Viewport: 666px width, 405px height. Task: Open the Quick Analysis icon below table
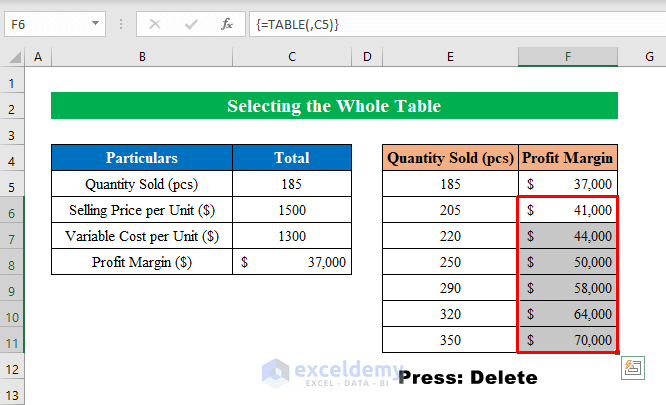point(632,367)
